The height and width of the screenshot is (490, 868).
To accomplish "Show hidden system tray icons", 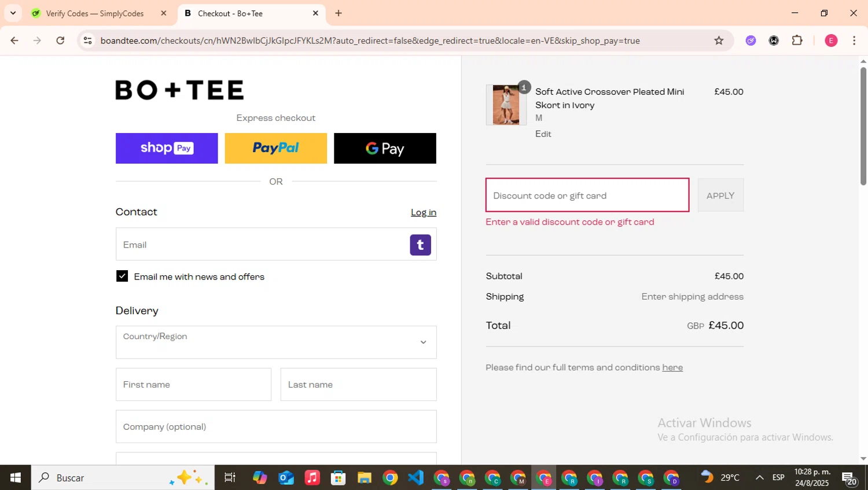I will [x=760, y=477].
